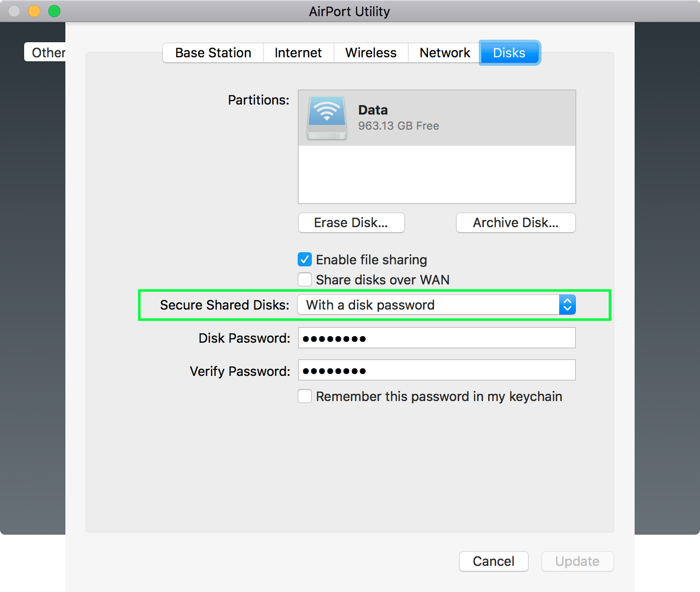The width and height of the screenshot is (700, 592).
Task: Open the Secure Shared Disks dropdown
Action: point(436,305)
